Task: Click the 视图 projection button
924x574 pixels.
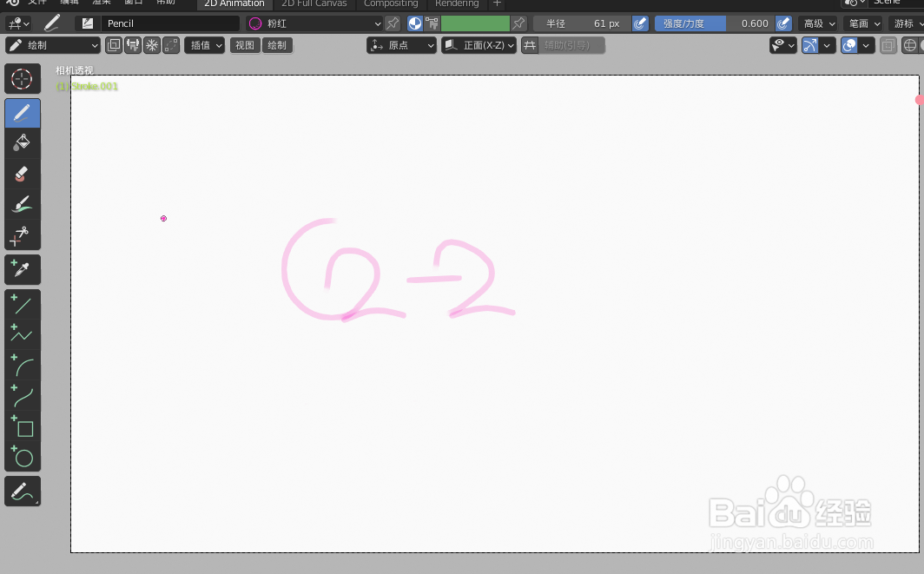Action: [x=244, y=45]
